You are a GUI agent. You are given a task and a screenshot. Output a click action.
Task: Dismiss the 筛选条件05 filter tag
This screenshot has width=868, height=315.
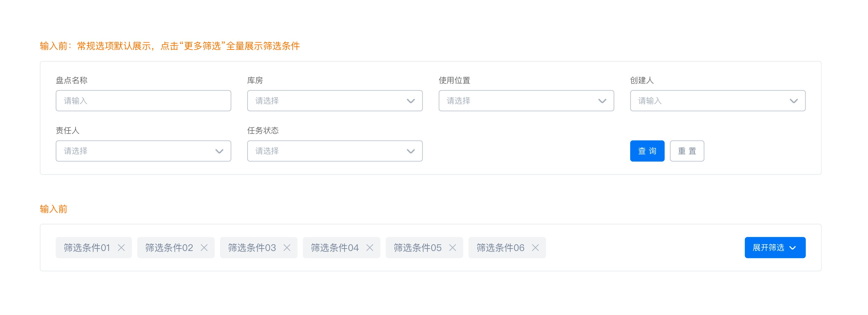pyautogui.click(x=453, y=247)
